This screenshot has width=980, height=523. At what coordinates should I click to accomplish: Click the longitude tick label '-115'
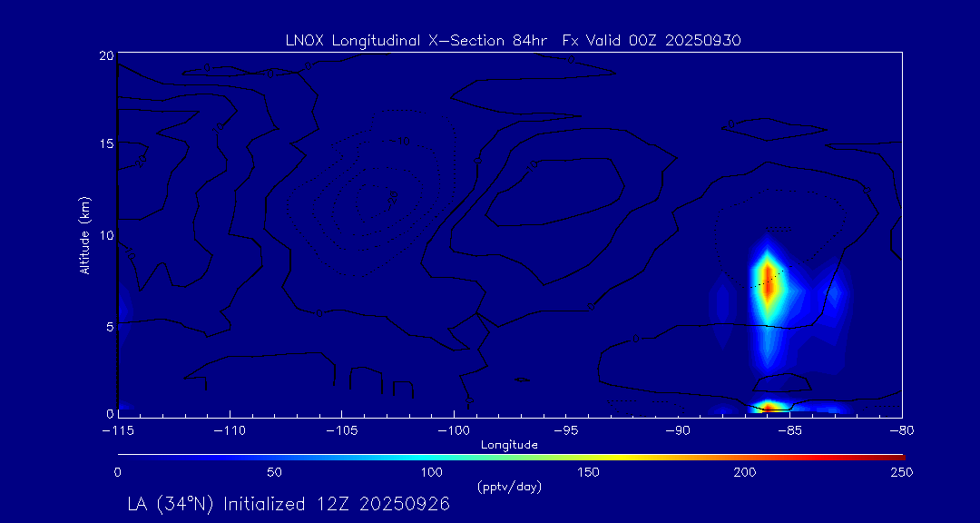click(118, 431)
